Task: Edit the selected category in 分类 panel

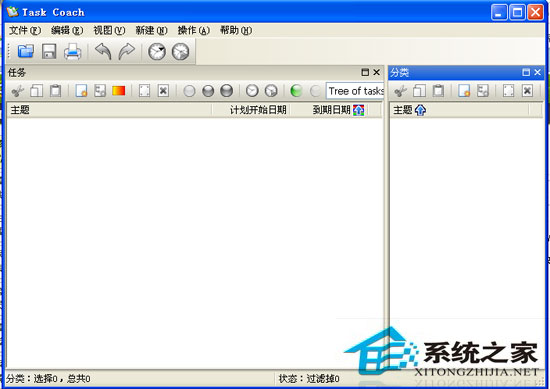Action: (x=509, y=91)
